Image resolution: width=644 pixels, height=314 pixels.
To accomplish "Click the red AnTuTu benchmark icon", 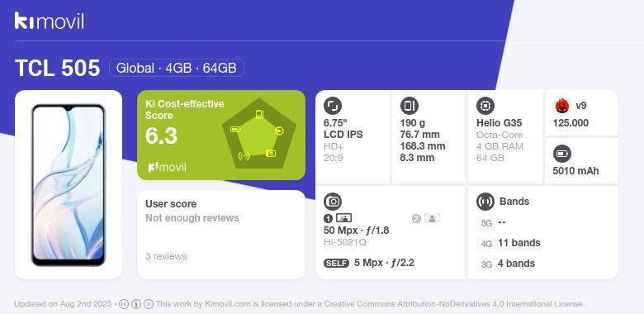I will tap(562, 106).
